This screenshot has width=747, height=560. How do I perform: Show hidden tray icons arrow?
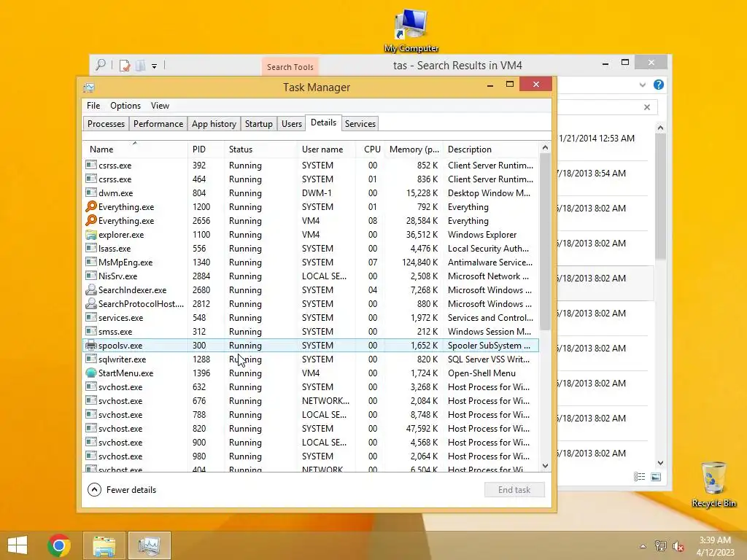(643, 546)
